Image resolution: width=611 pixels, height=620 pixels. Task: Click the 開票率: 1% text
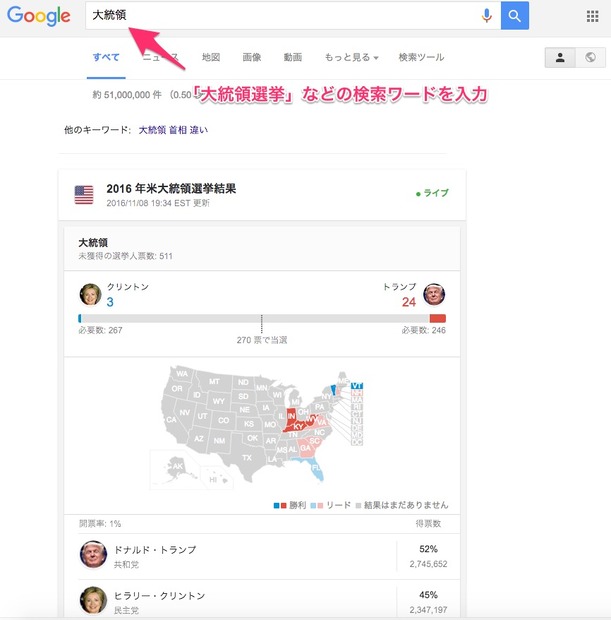tap(100, 524)
